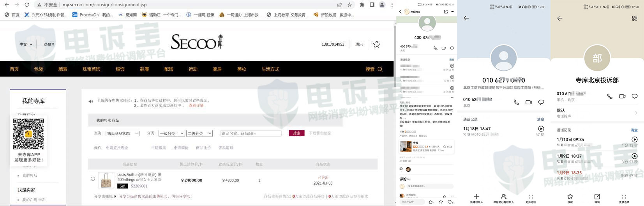Click 申请置换现金 action
Viewport: 644px width, 206px height.
coord(117,148)
